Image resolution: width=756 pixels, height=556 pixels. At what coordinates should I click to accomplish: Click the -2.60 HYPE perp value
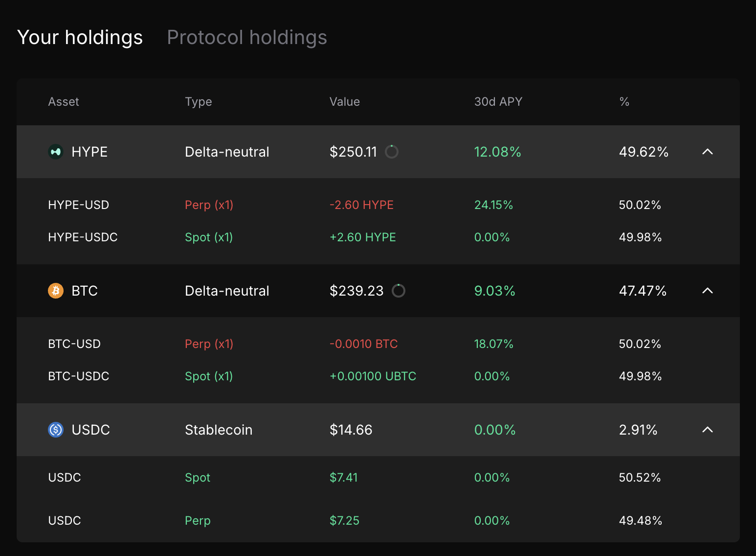tap(362, 205)
